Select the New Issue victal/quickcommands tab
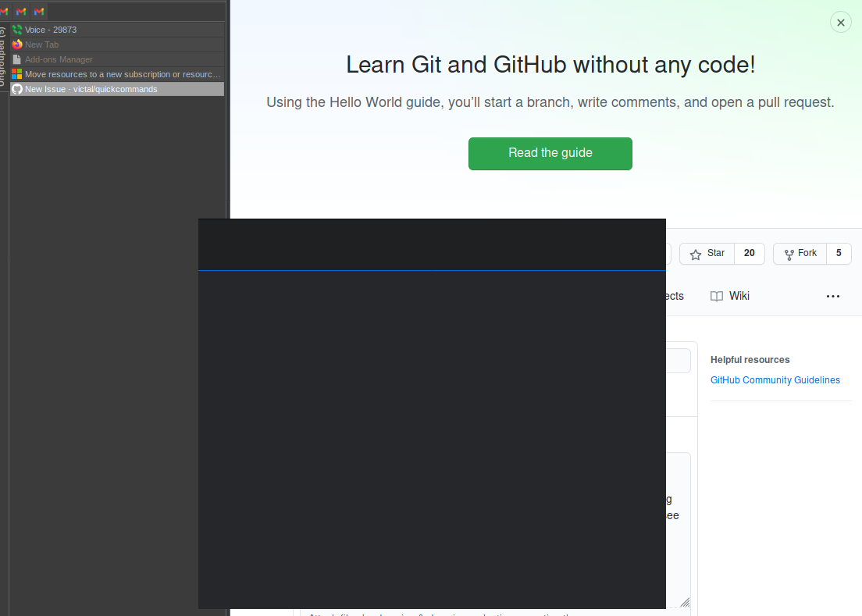862x616 pixels. [117, 89]
